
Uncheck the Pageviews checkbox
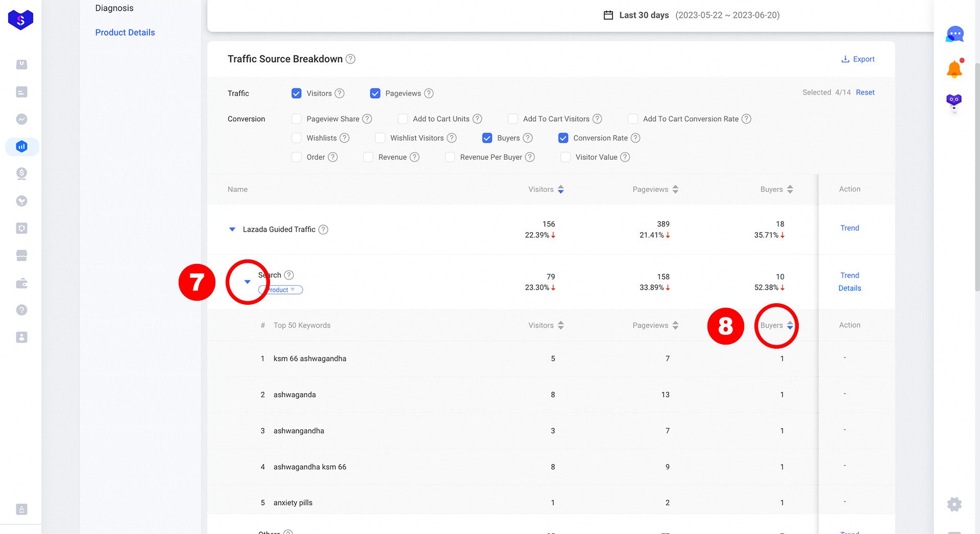375,93
